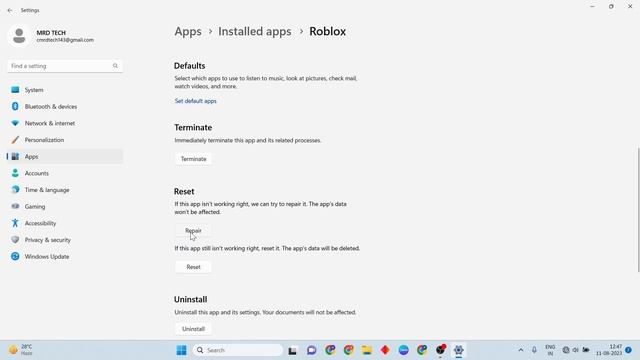Click the Defaults section heading
The image size is (640, 360).
pyautogui.click(x=189, y=66)
